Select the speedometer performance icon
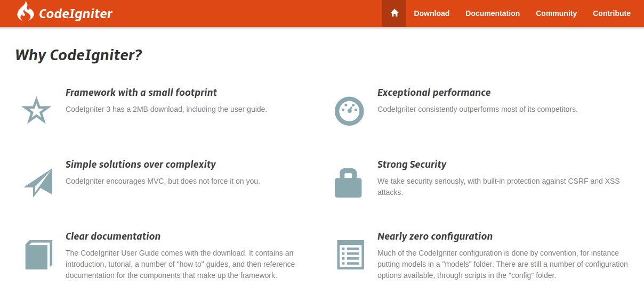644x303 pixels. coord(349,111)
